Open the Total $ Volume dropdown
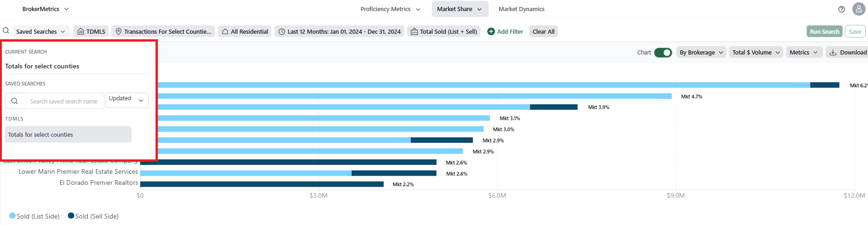The width and height of the screenshot is (868, 225). pyautogui.click(x=756, y=53)
